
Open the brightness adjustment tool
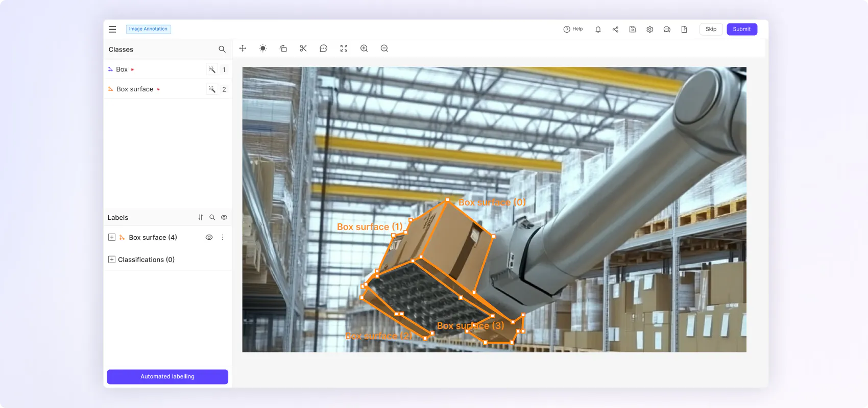[263, 48]
